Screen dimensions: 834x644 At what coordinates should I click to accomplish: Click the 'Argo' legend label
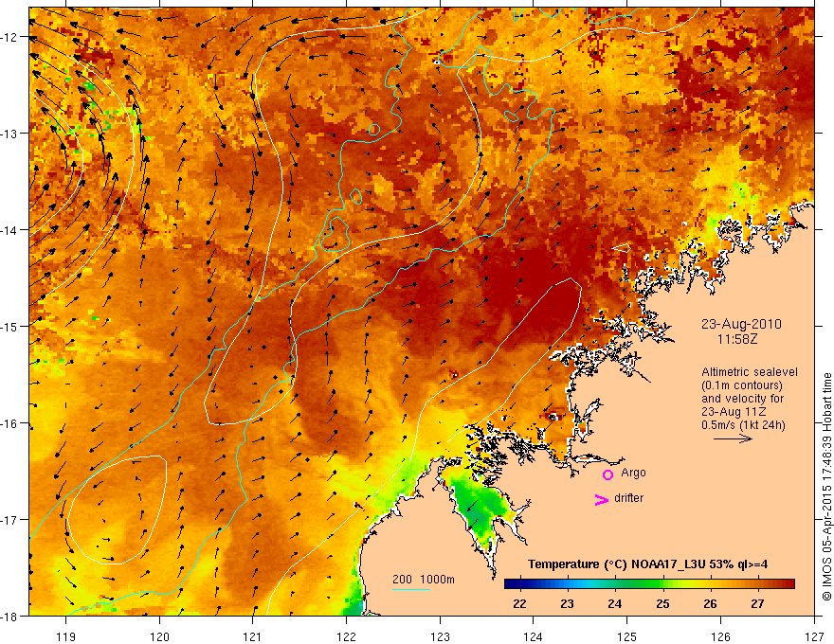(633, 473)
